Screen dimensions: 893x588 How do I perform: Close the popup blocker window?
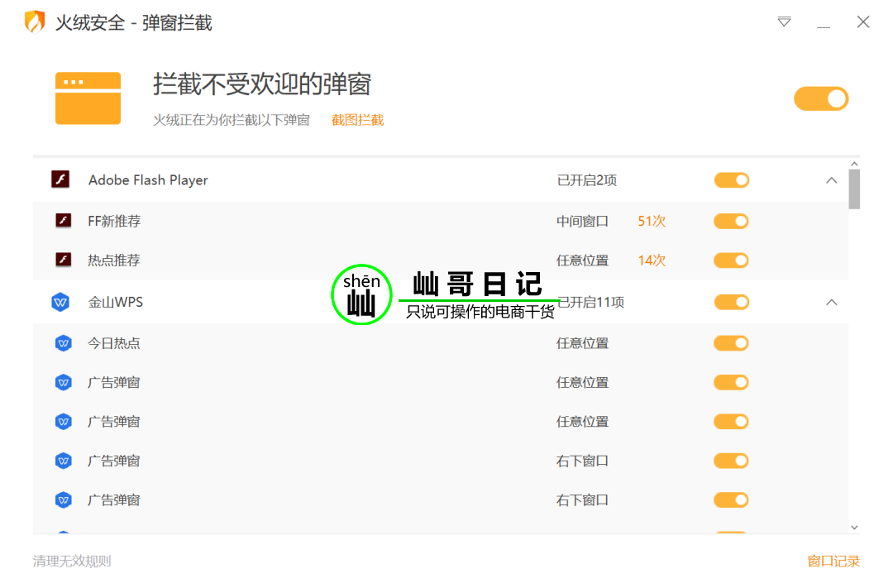pyautogui.click(x=862, y=22)
